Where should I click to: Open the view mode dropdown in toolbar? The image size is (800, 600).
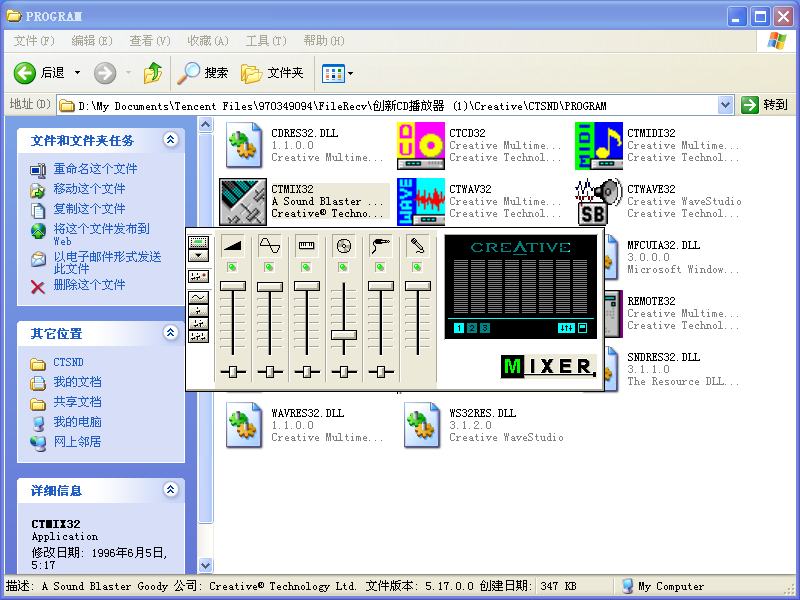pos(350,73)
